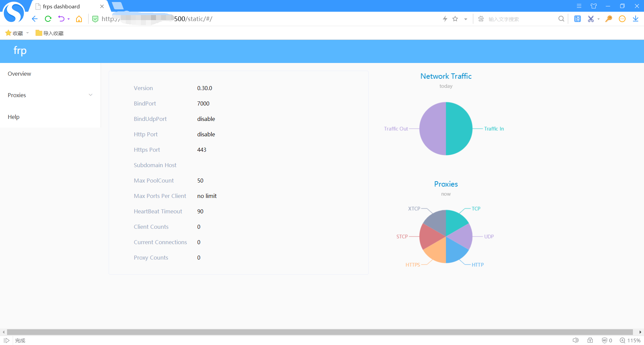Open the browser hamburger menu

click(x=579, y=6)
